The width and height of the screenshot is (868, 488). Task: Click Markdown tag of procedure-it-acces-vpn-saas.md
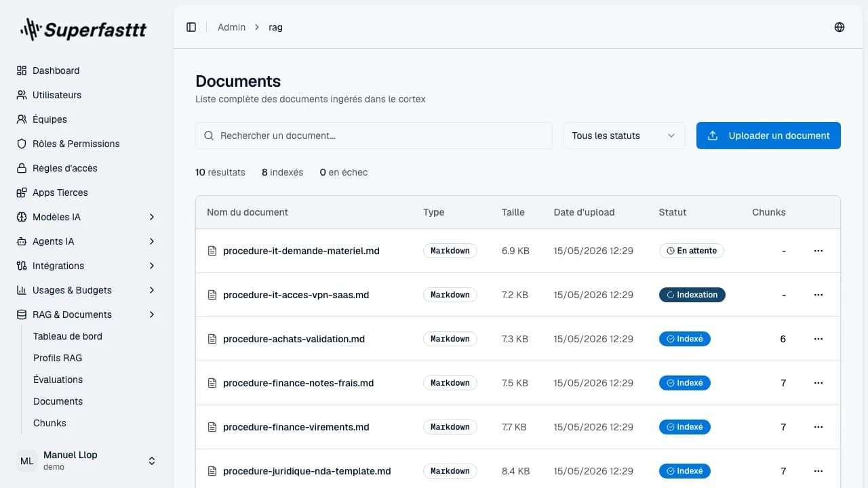coord(450,295)
